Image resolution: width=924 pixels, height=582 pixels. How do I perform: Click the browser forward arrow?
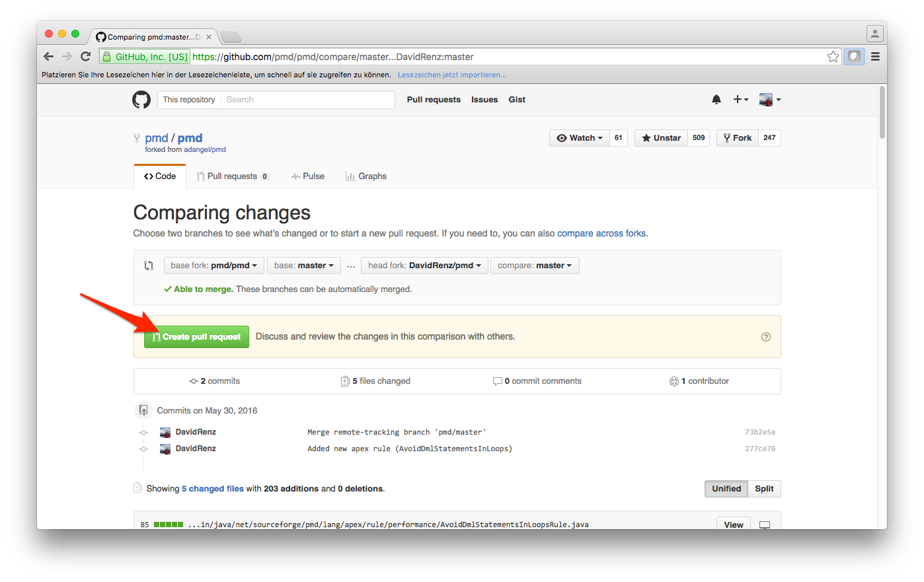[67, 57]
